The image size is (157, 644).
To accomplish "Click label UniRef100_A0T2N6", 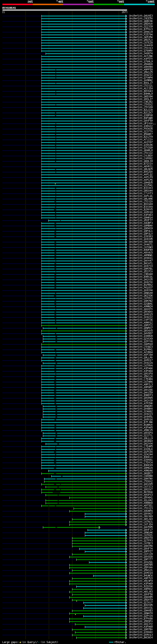I will tap(141, 56).
